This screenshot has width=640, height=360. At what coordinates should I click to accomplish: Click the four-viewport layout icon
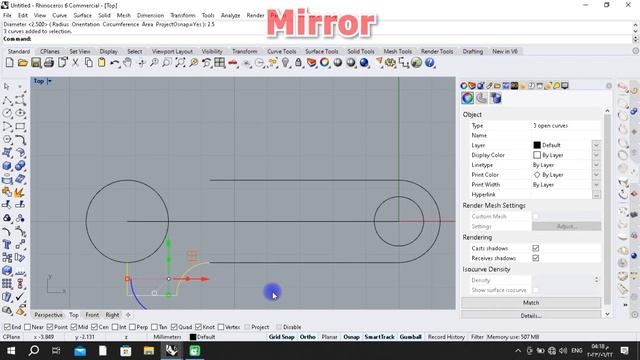[x=220, y=62]
